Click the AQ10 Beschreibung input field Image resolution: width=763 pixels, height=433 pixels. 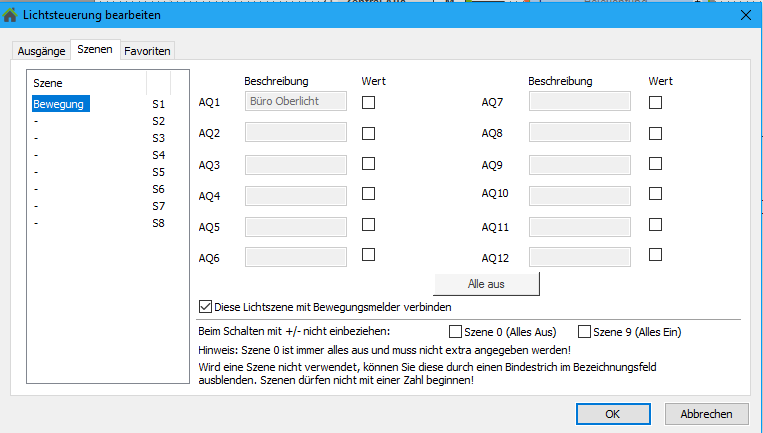click(579, 194)
